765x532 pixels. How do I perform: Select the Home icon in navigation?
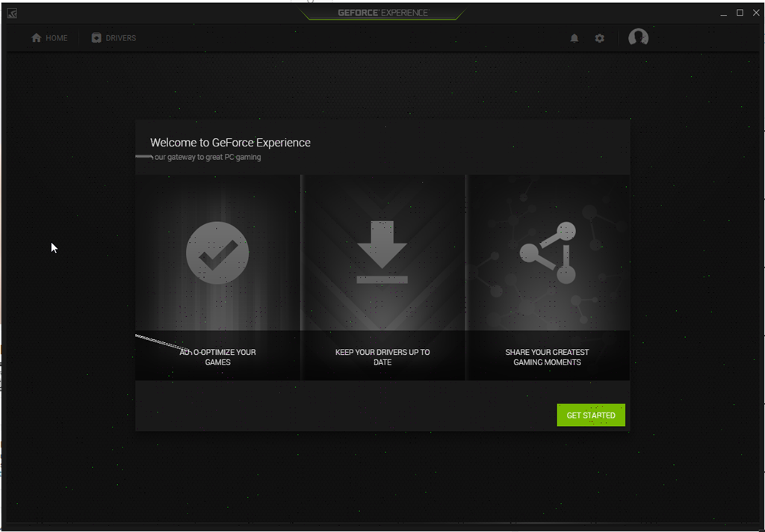click(36, 37)
